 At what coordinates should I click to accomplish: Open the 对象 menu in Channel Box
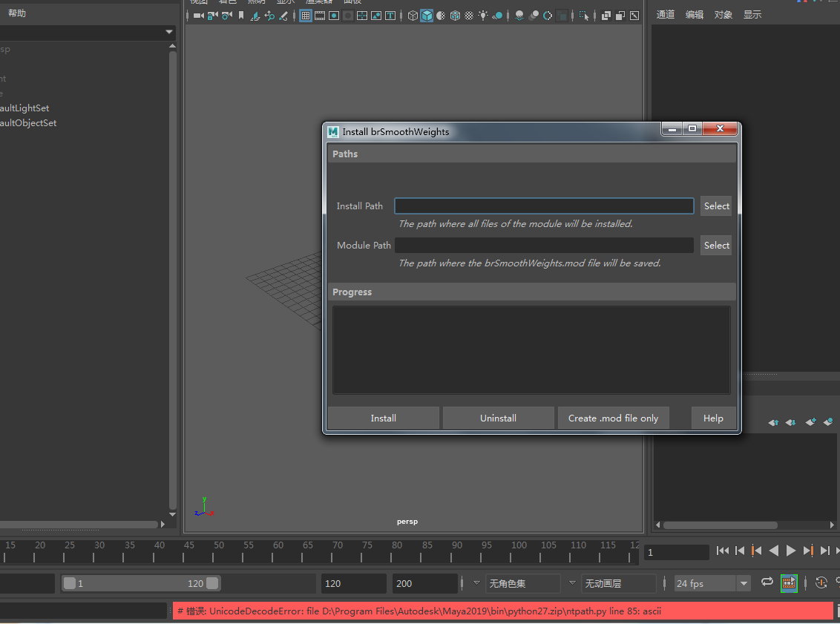tap(723, 14)
